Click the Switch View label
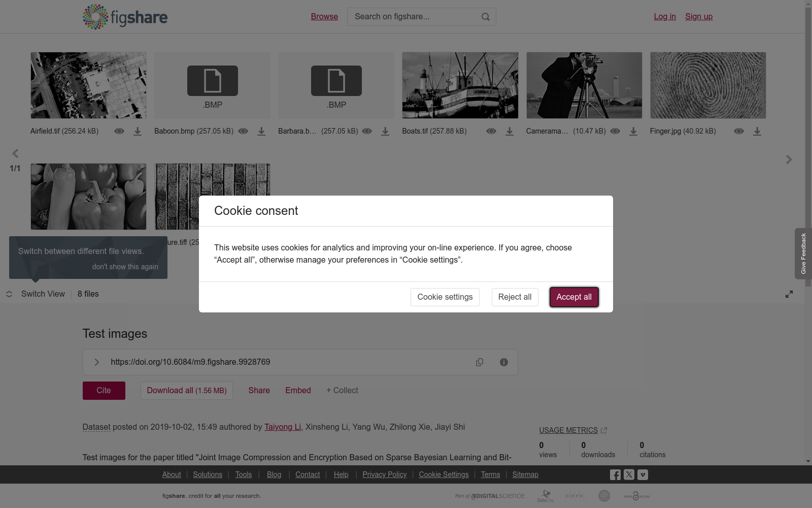Image resolution: width=812 pixels, height=508 pixels. pyautogui.click(x=43, y=294)
